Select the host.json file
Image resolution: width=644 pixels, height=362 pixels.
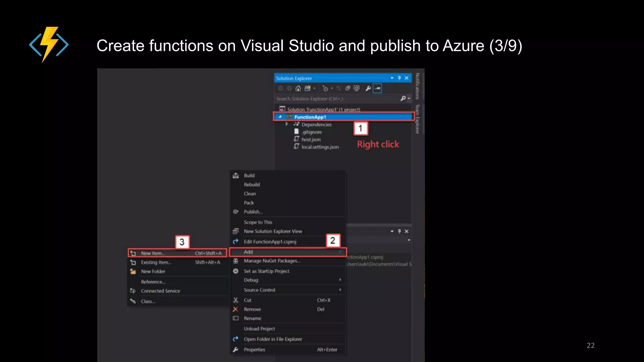pos(311,140)
